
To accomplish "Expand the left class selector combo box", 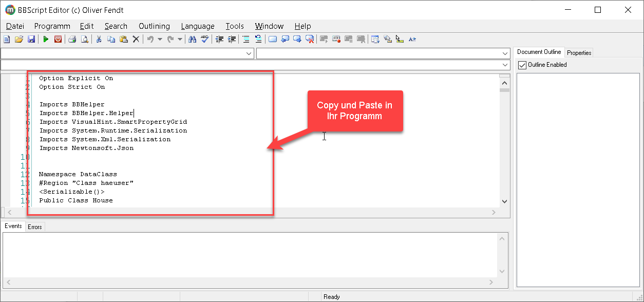I will click(x=249, y=53).
